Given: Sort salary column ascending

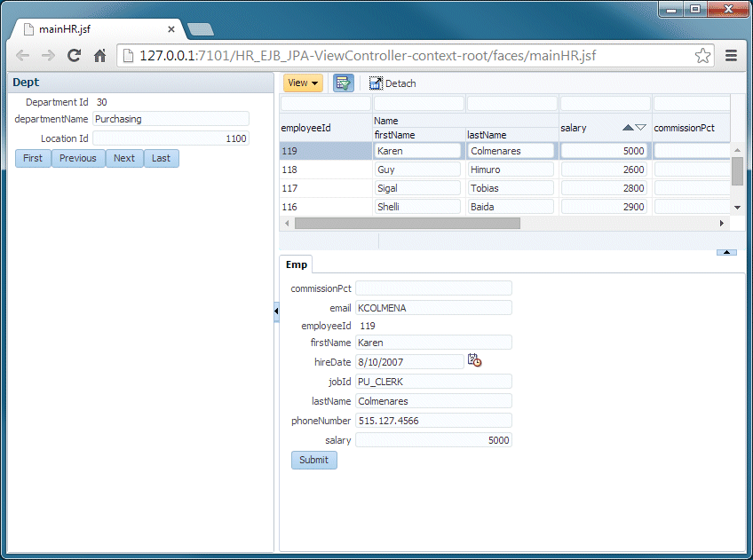Looking at the screenshot, I should (x=628, y=127).
